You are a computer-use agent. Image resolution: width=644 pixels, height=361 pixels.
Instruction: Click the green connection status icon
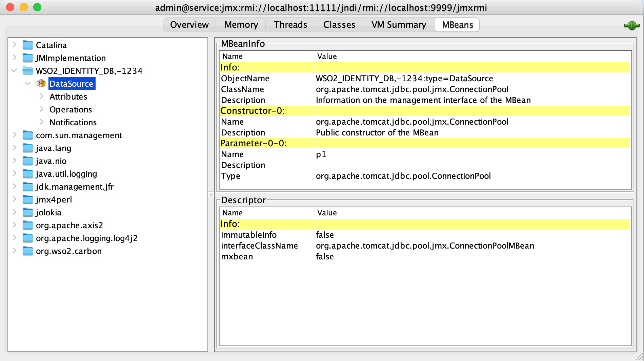[632, 25]
